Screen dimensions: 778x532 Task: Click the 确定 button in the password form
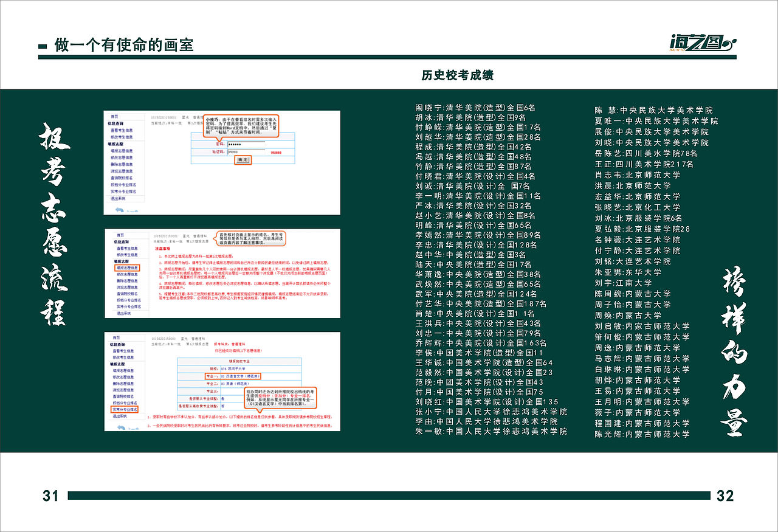tap(243, 160)
